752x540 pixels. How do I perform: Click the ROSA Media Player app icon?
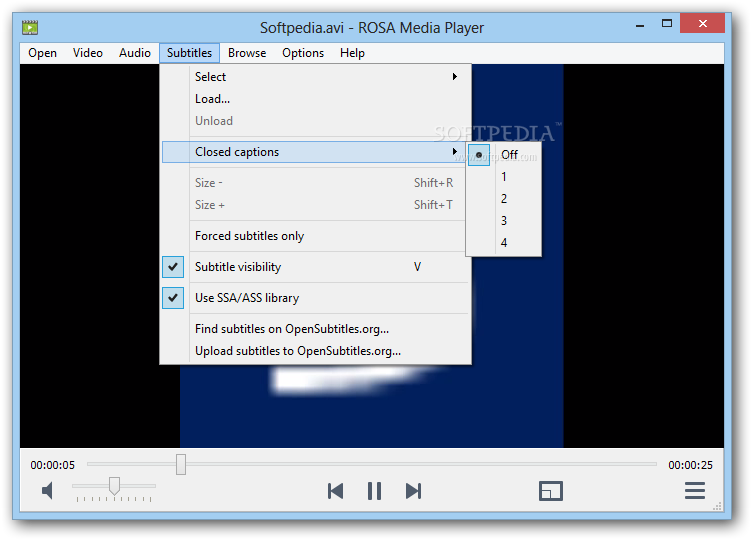tap(30, 27)
